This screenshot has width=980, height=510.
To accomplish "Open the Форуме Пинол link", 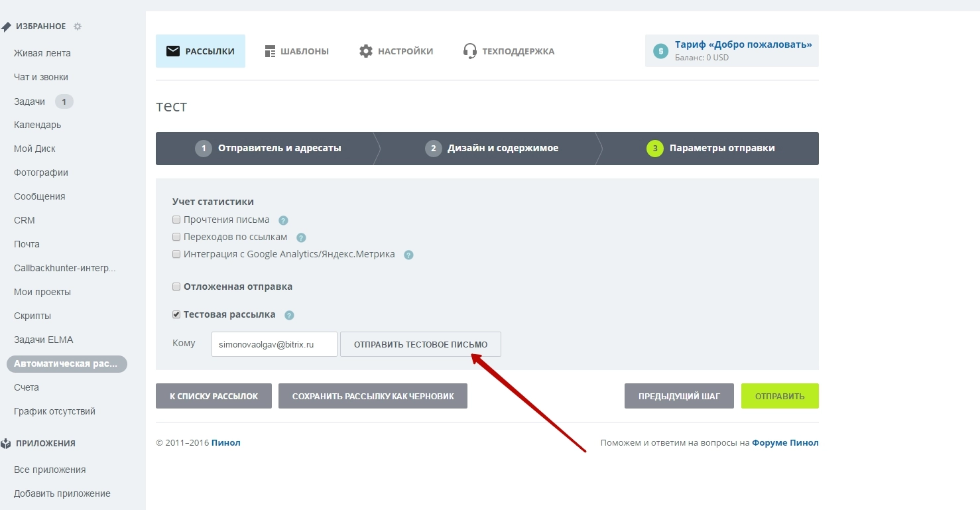I will tap(785, 443).
